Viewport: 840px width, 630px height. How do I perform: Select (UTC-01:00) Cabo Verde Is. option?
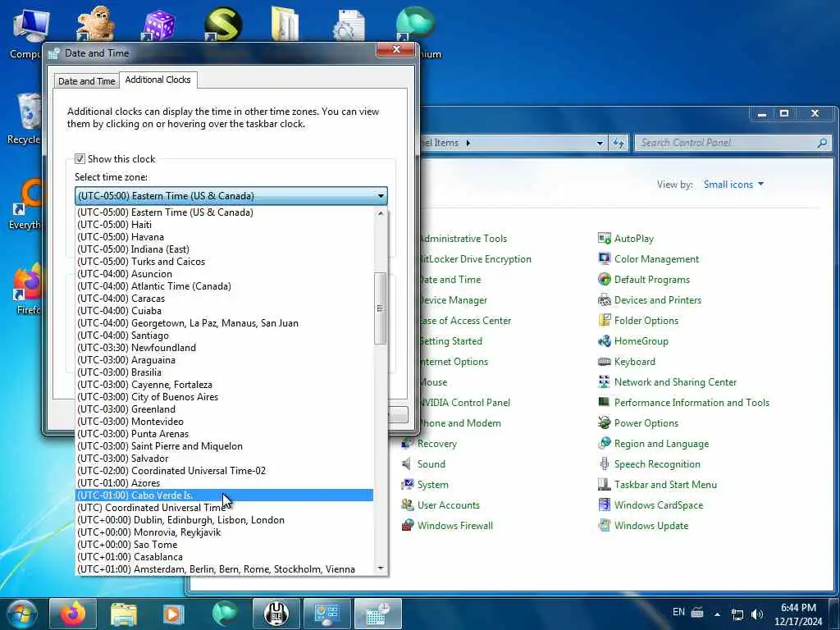coord(225,495)
